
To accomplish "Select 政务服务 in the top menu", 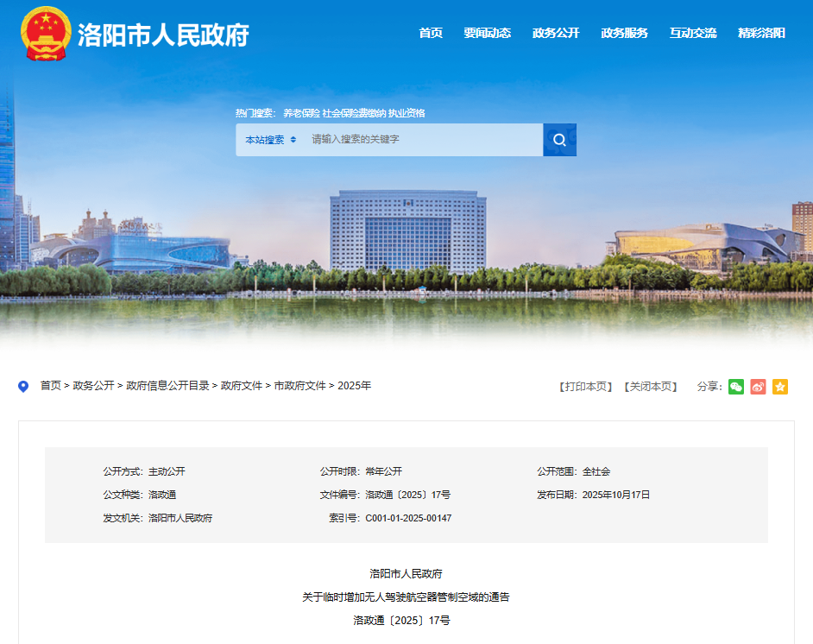I will pyautogui.click(x=624, y=33).
